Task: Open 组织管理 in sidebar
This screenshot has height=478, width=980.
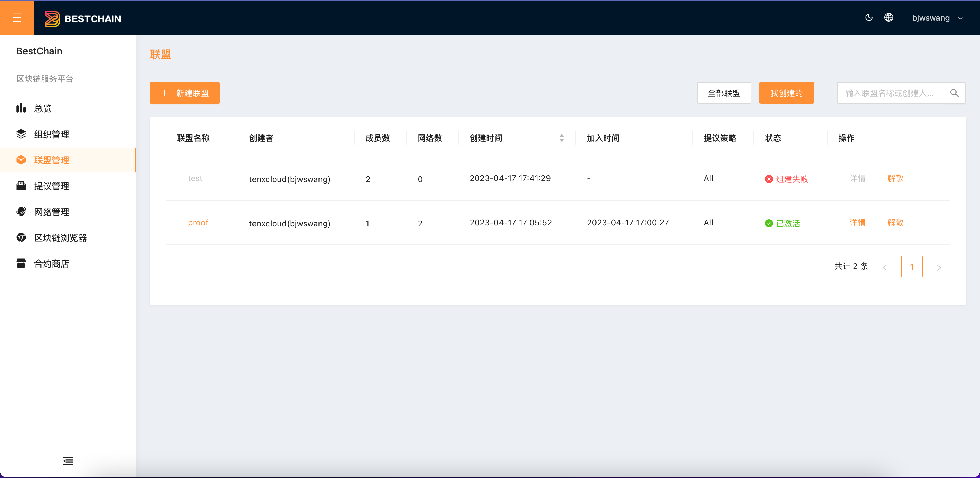Action: click(68, 134)
